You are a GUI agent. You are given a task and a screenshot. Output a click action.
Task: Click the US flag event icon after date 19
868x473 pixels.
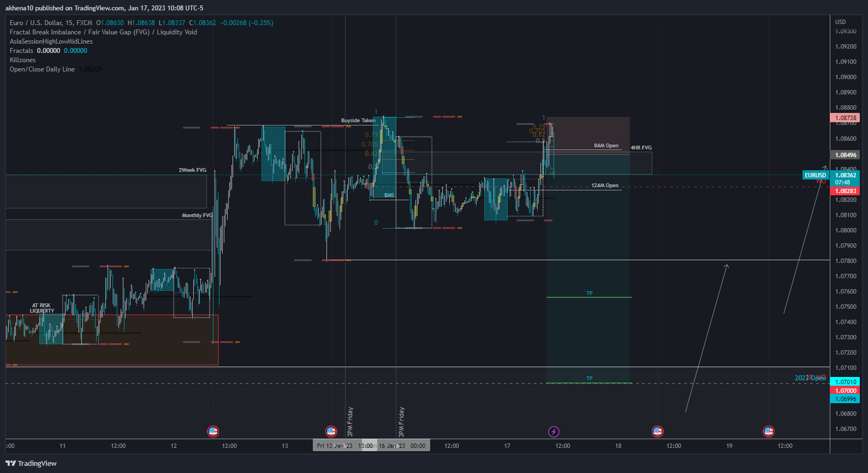pyautogui.click(x=769, y=432)
